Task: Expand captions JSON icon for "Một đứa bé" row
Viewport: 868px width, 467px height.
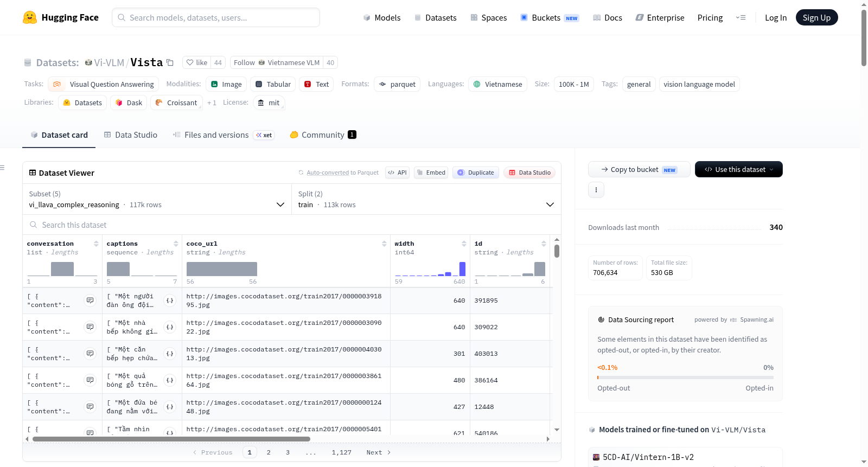Action: coord(170,407)
